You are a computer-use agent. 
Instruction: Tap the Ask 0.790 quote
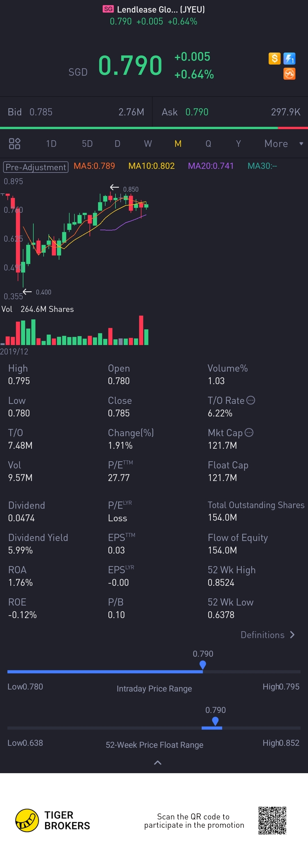[x=231, y=112]
